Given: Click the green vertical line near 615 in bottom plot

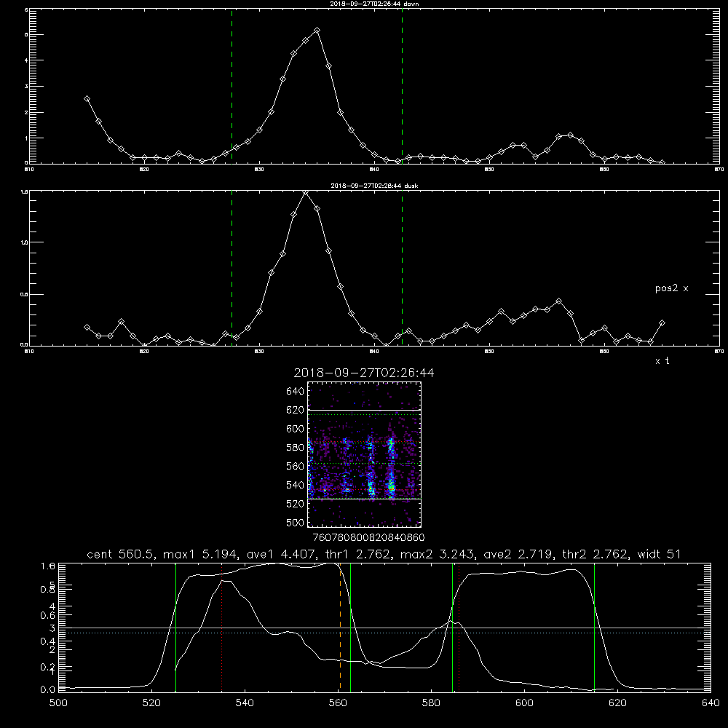Looking at the screenshot, I should point(594,628).
